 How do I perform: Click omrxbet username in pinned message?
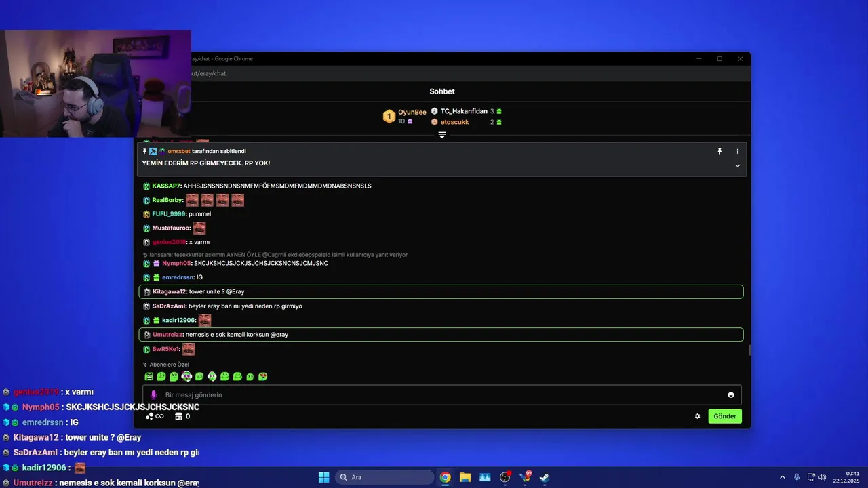click(x=179, y=151)
